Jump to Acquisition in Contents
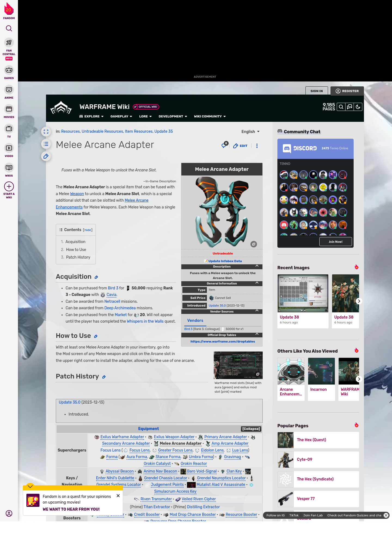This screenshot has width=392, height=545. 75,242
